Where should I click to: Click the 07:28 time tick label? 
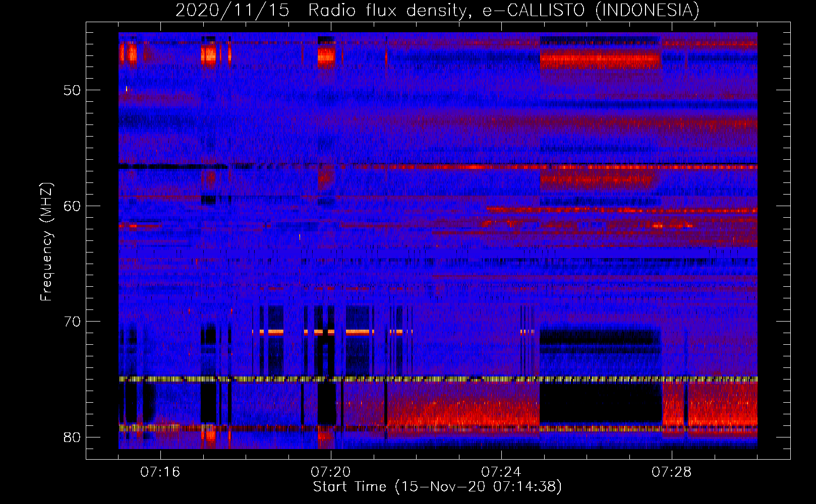[672, 472]
